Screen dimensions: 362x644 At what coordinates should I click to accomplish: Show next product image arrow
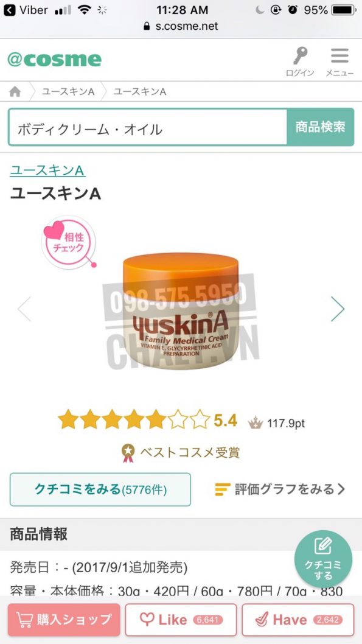[338, 309]
